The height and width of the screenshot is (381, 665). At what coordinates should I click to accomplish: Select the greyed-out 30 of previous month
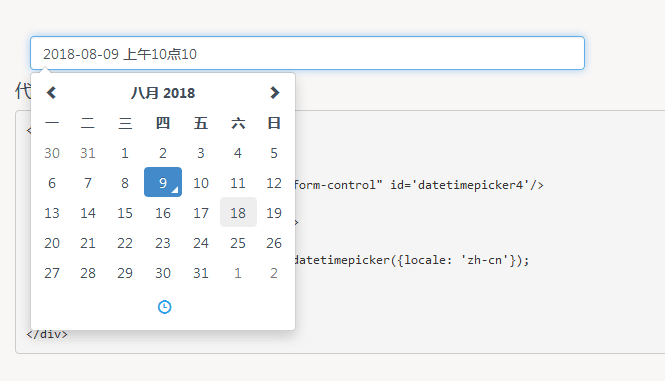52,153
